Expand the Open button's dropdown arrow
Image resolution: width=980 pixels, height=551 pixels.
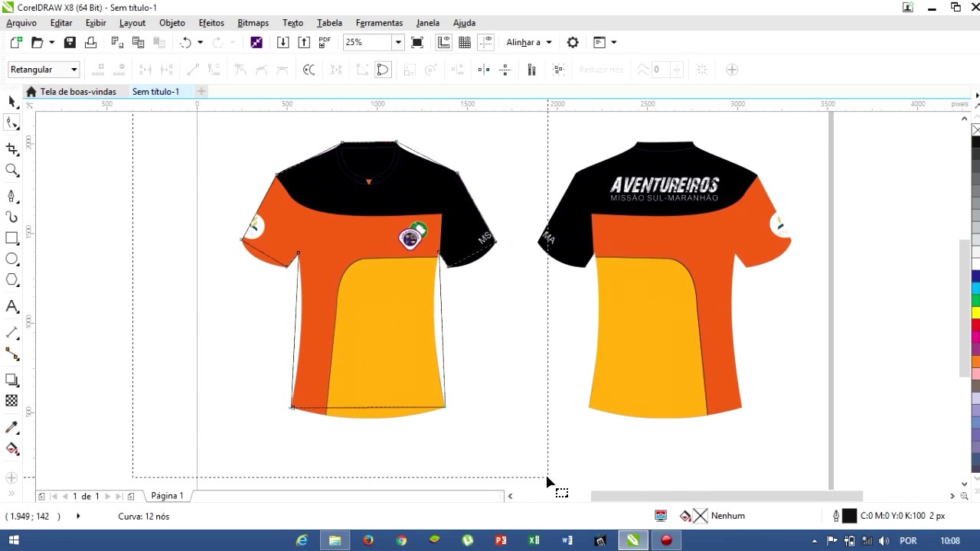tap(52, 43)
